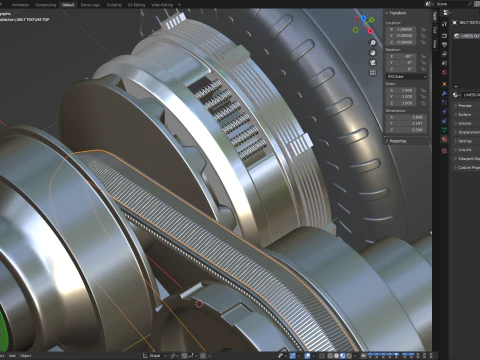
Task: Add a new workspace with plus button
Action: 179,5
